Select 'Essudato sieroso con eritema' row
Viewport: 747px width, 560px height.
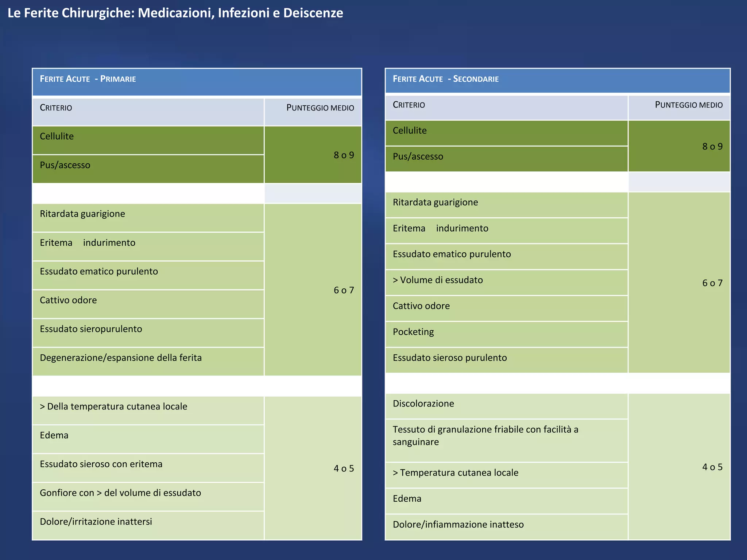(148, 468)
